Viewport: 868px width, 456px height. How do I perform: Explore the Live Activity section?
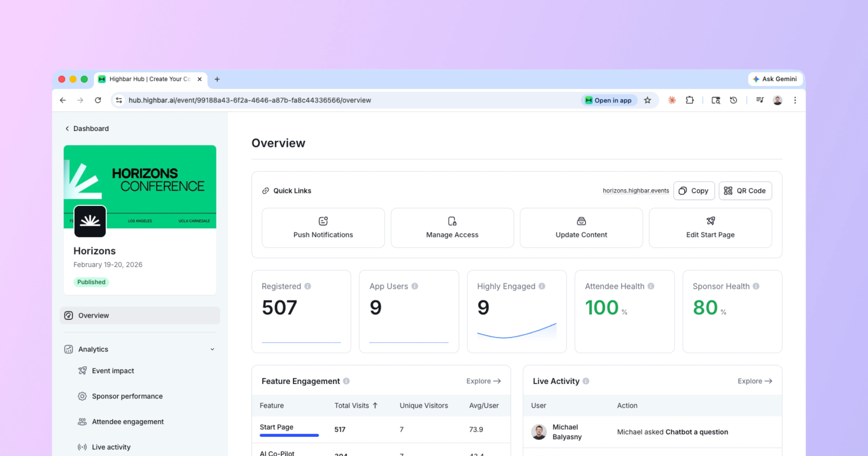tap(754, 381)
